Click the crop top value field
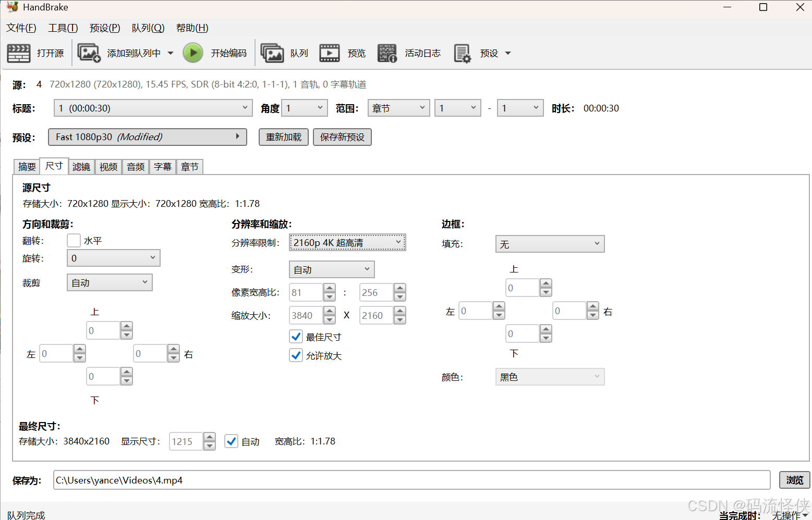812x520 pixels. [103, 330]
